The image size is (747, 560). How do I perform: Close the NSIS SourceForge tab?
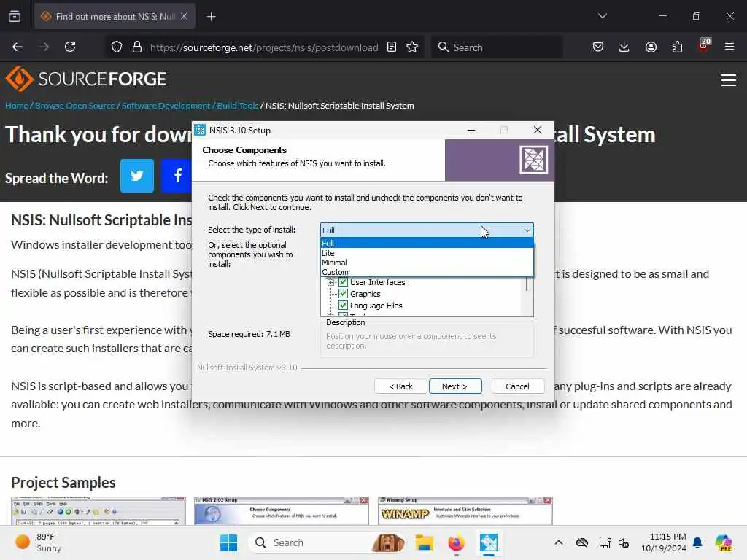(184, 16)
